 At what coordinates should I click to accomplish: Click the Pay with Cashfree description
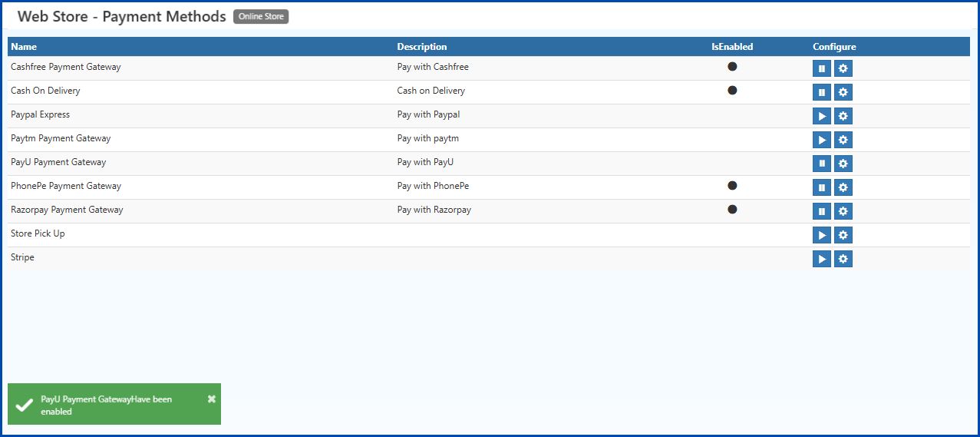coord(433,67)
